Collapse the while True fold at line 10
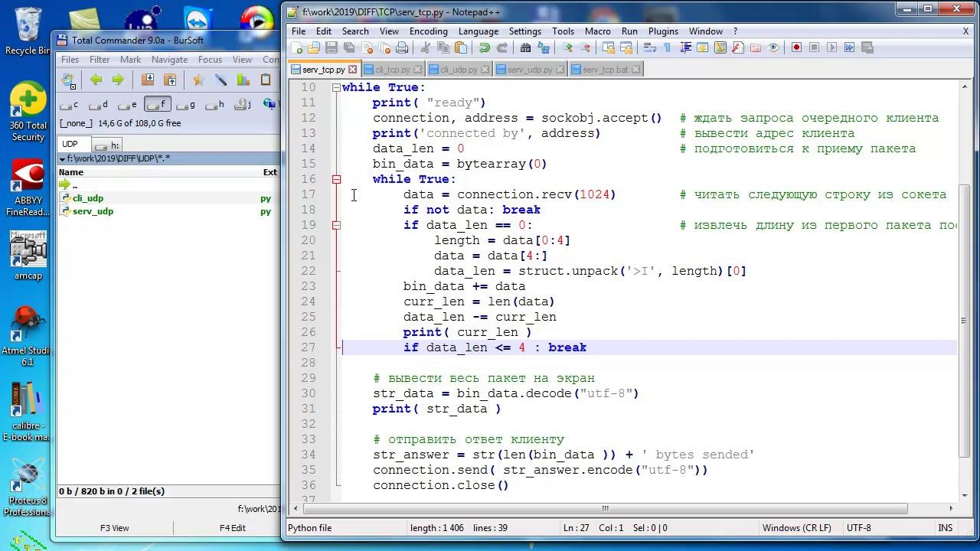 336,87
